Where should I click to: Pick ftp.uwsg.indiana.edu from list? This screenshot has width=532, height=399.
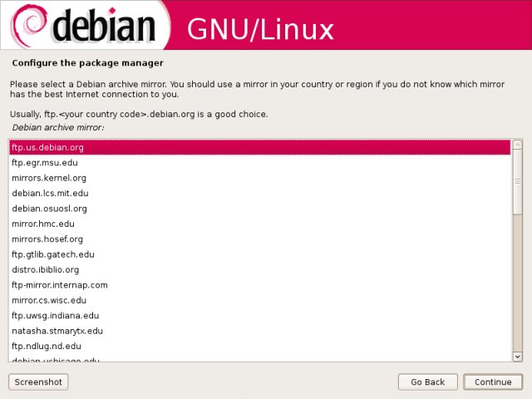point(55,316)
